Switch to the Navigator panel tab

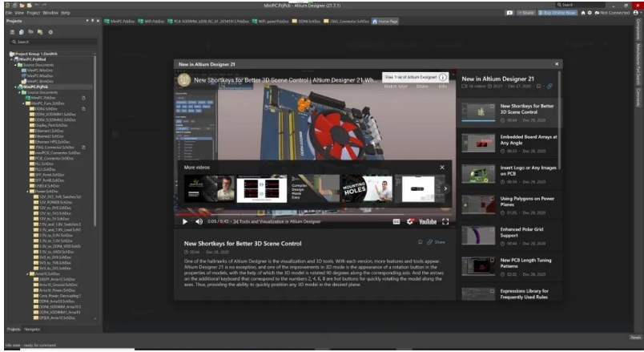click(32, 330)
